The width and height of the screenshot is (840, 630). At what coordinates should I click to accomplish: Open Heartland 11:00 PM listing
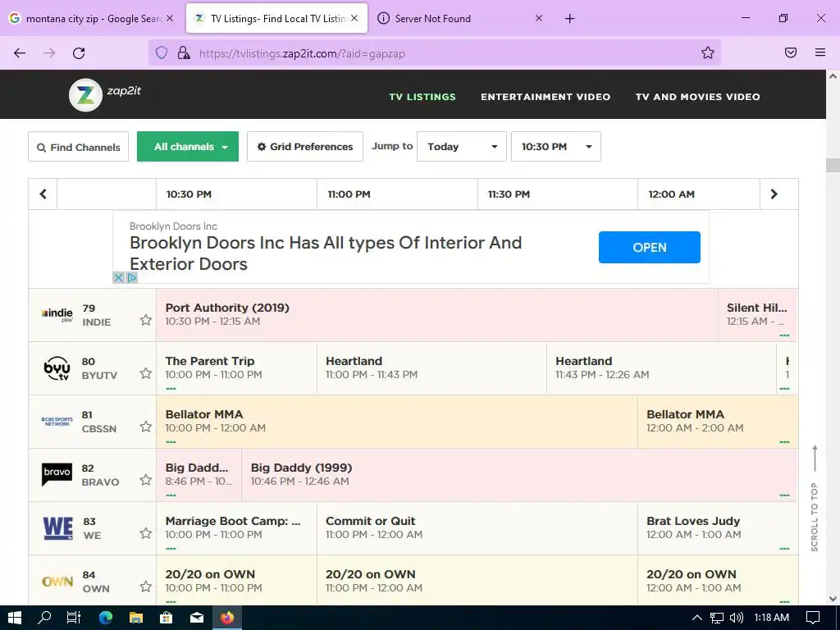pyautogui.click(x=431, y=368)
